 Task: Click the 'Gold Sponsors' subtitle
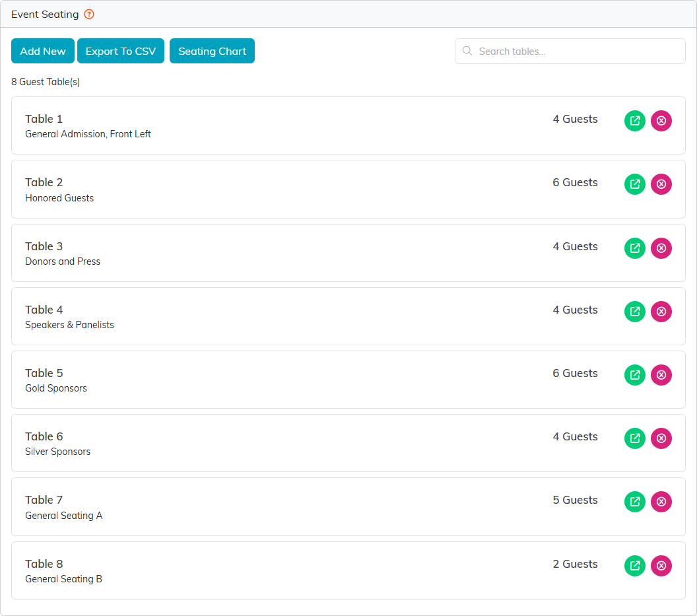point(56,388)
